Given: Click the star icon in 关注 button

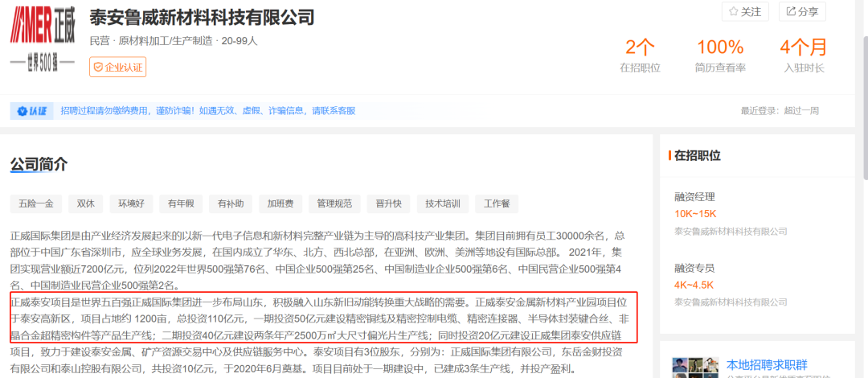Looking at the screenshot, I should click(734, 11).
